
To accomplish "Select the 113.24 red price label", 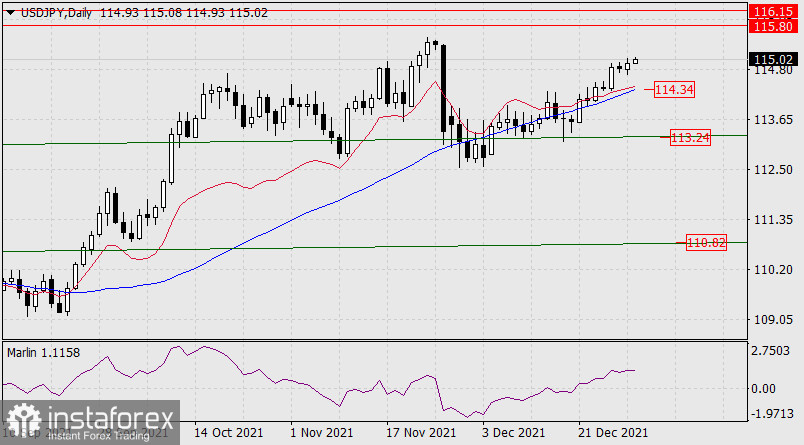I will tap(690, 137).
